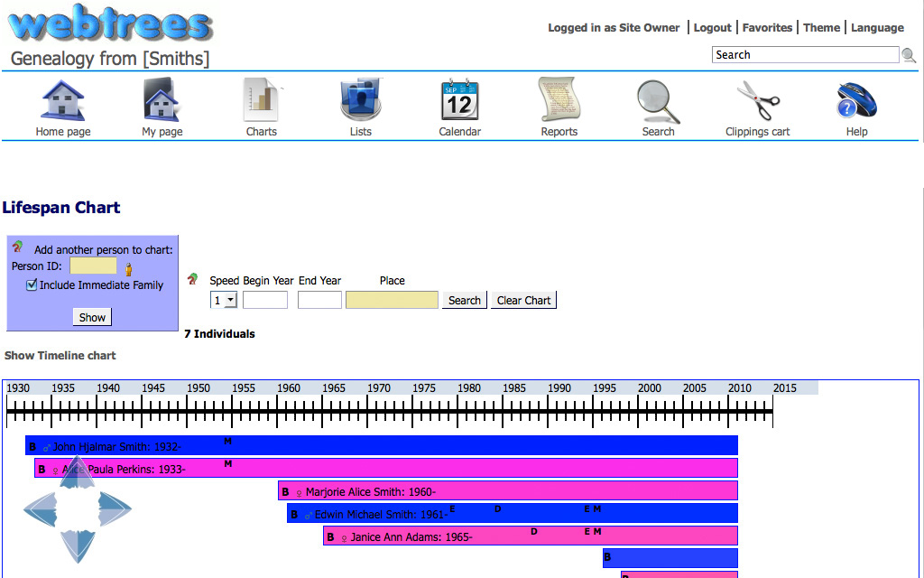This screenshot has height=578, width=924.
Task: Open the Language menu
Action: [877, 28]
